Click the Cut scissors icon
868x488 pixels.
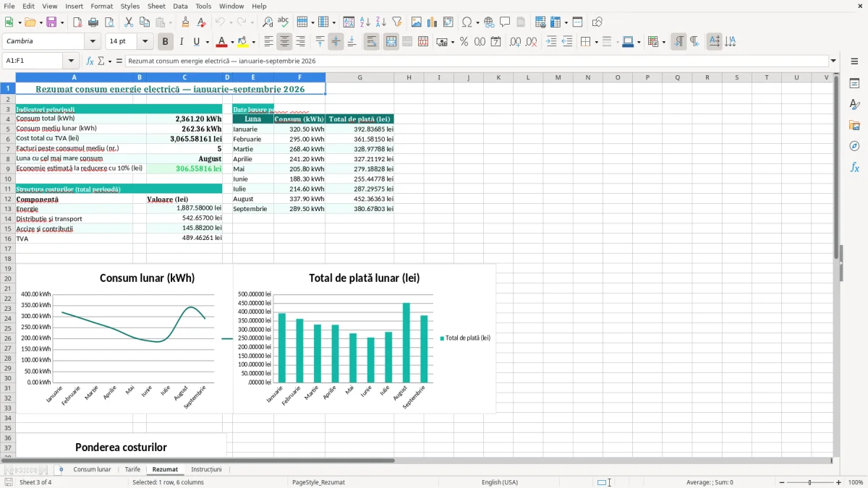click(x=129, y=22)
